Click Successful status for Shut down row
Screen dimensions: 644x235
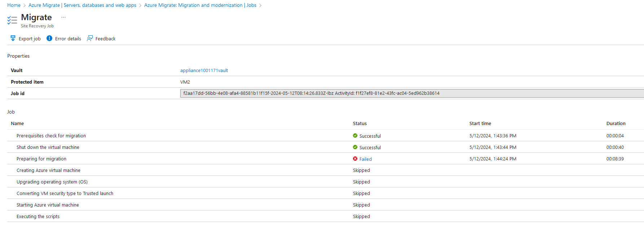click(x=370, y=147)
